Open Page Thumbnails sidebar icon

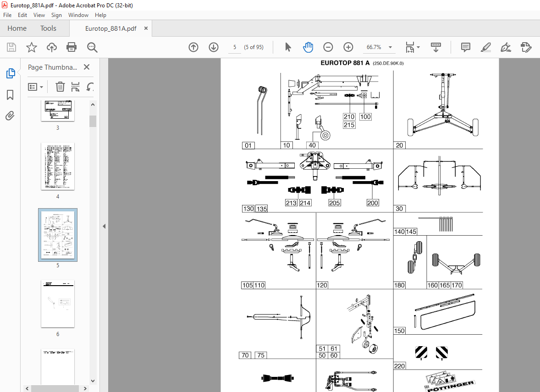tap(11, 73)
